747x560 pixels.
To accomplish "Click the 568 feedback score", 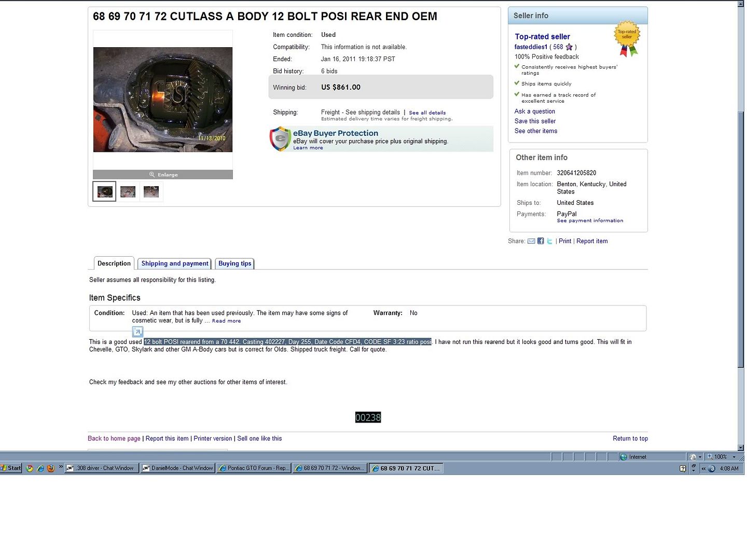I will [558, 47].
